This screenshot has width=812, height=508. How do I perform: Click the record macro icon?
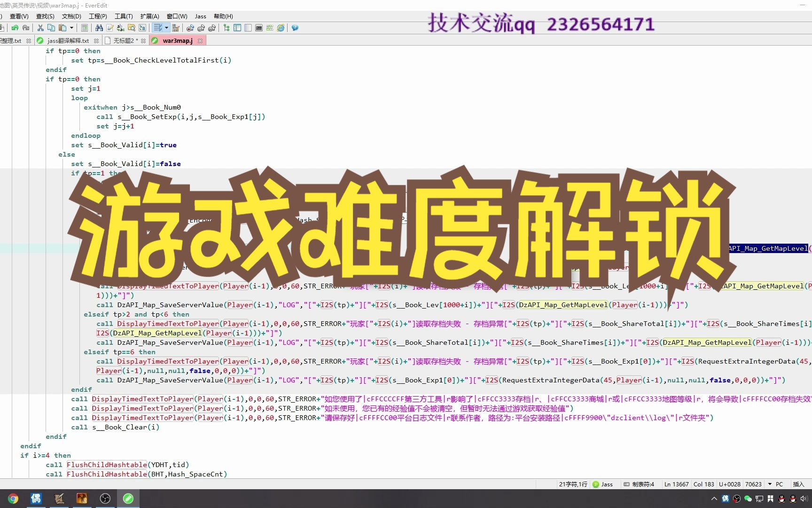[190, 28]
